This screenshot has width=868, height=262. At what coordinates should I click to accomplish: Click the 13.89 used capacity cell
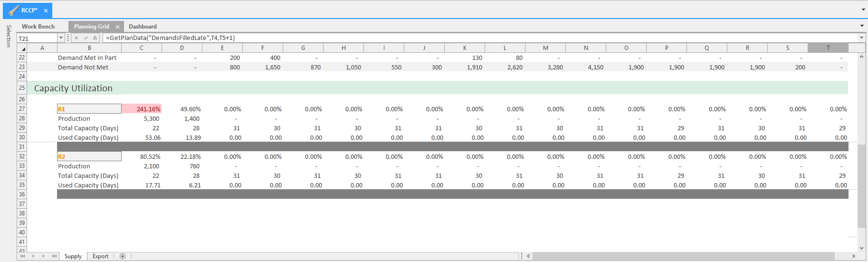(182, 137)
